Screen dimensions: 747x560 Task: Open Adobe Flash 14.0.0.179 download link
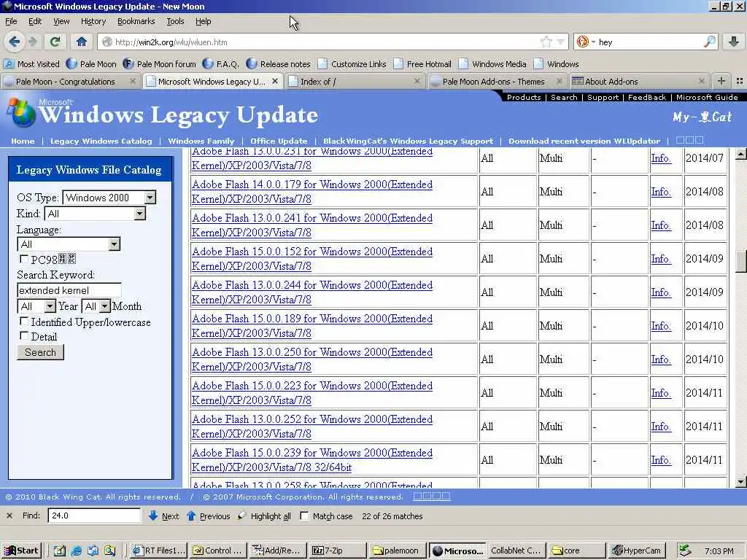312,192
